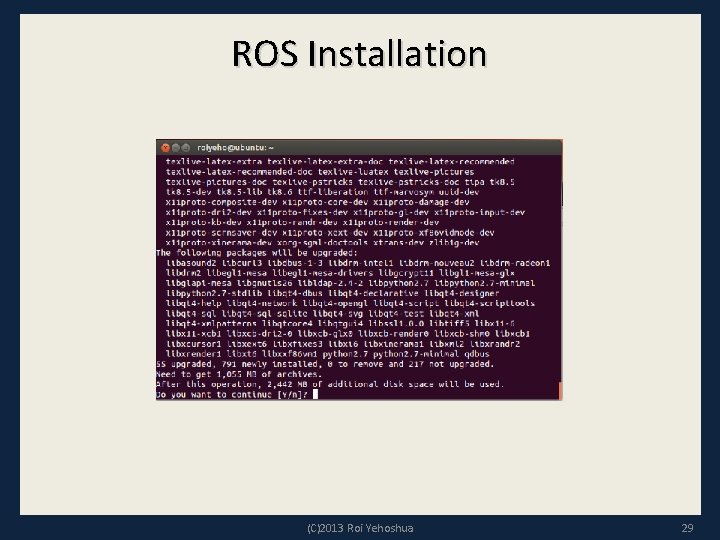Click the terminal scrollbar thumb at bottom right
Screen dimensions: 720x540
click(x=560, y=390)
